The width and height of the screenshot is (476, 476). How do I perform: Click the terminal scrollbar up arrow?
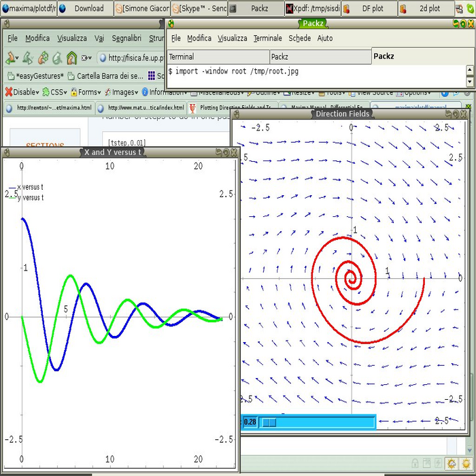click(470, 70)
